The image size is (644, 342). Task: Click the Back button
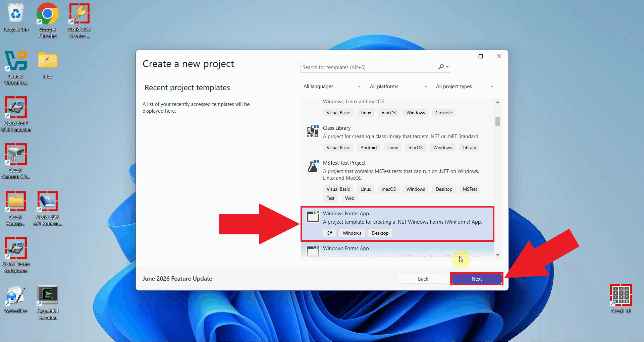pos(423,279)
